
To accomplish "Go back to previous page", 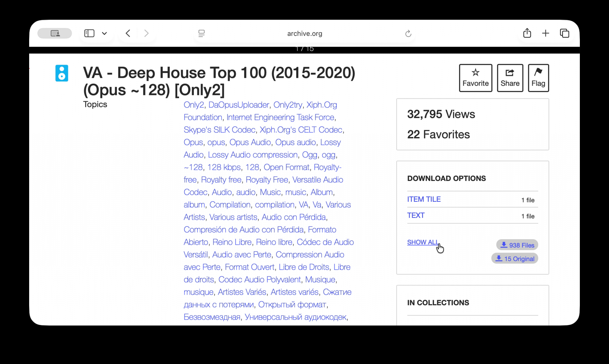I will coord(128,33).
